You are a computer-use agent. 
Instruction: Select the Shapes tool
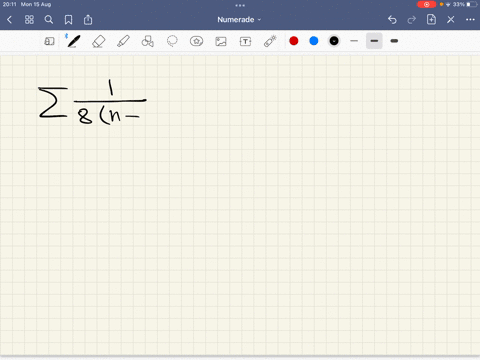coord(147,41)
